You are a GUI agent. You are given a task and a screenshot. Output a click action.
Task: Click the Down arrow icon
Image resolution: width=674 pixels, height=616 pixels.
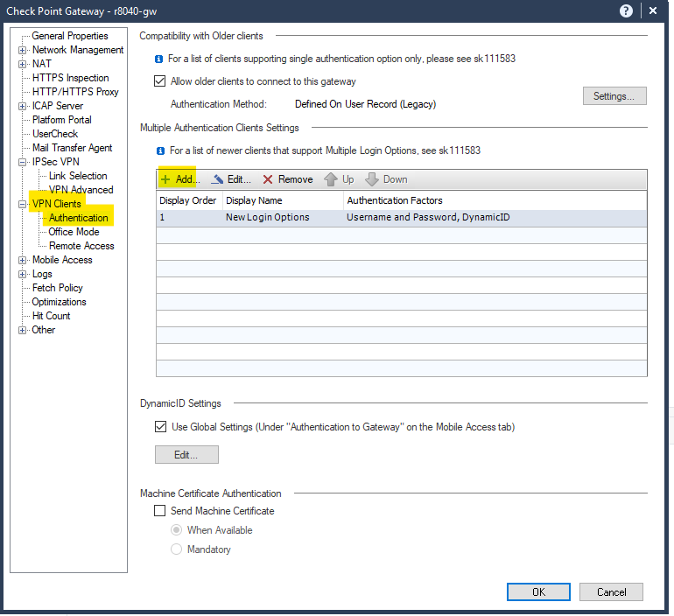372,179
